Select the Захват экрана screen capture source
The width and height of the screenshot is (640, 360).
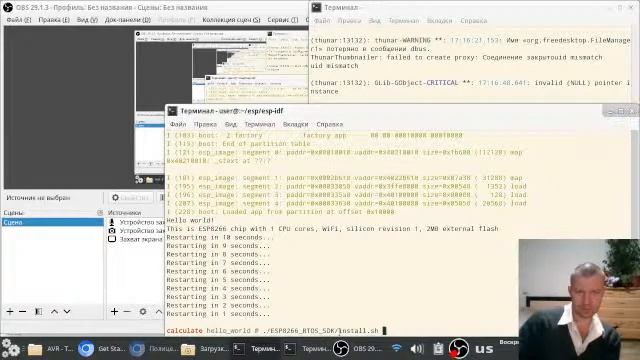(x=136, y=239)
